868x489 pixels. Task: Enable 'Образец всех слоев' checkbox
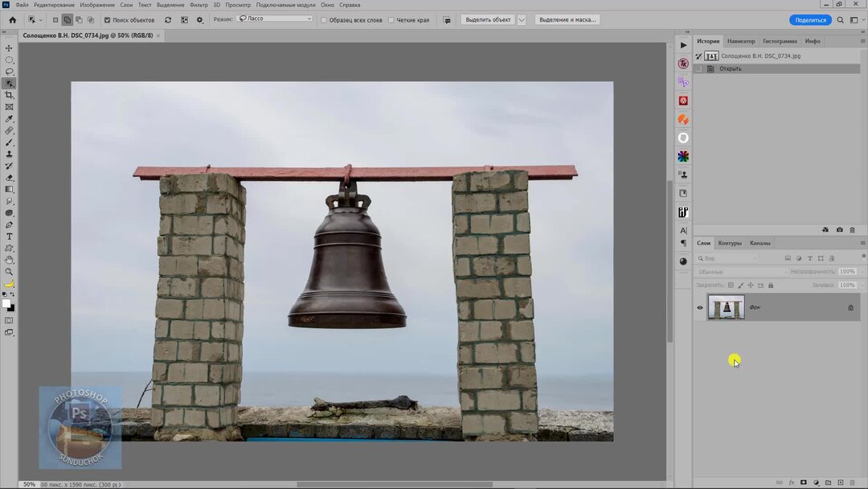pos(324,20)
